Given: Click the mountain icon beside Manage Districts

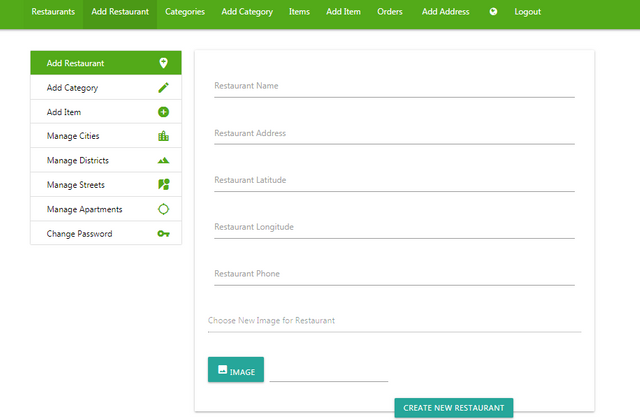Looking at the screenshot, I should tap(163, 160).
